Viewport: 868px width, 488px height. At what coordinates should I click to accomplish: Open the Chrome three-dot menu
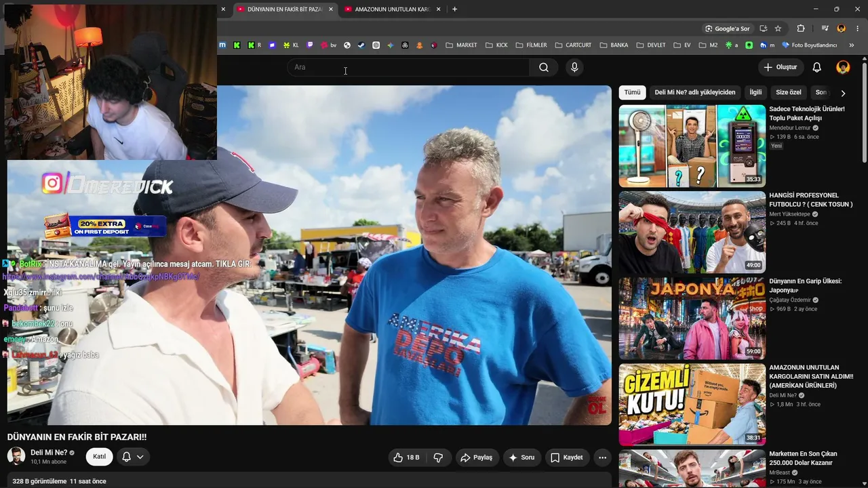click(x=856, y=28)
